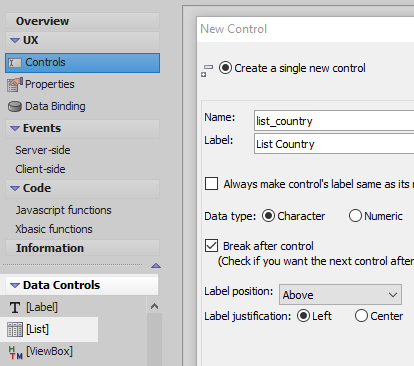
Task: Set label justification to Left
Action: [303, 316]
